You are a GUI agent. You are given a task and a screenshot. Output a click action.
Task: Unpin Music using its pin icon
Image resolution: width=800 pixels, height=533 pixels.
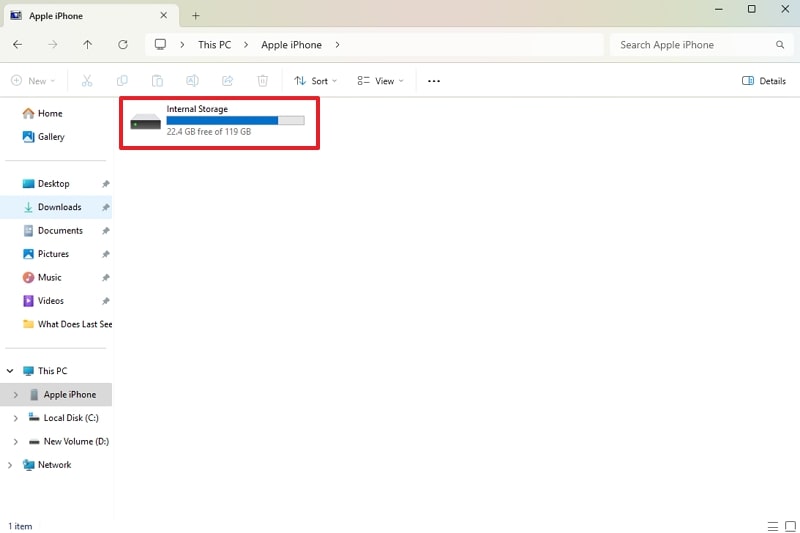pos(106,277)
